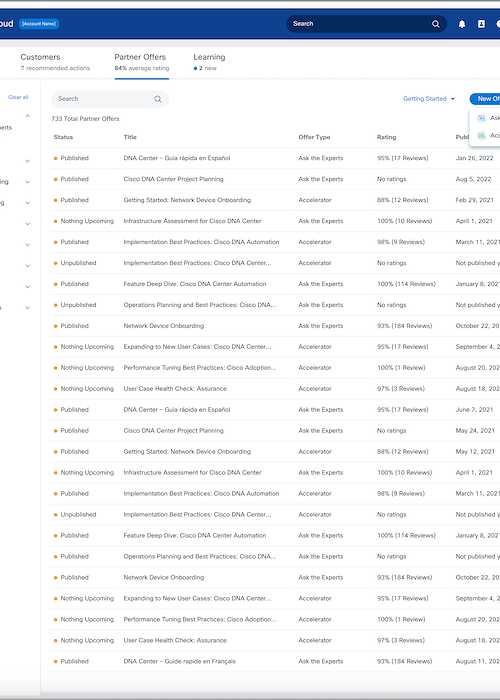The image size is (500, 700).
Task: Sort by the Title column header
Action: (130, 137)
